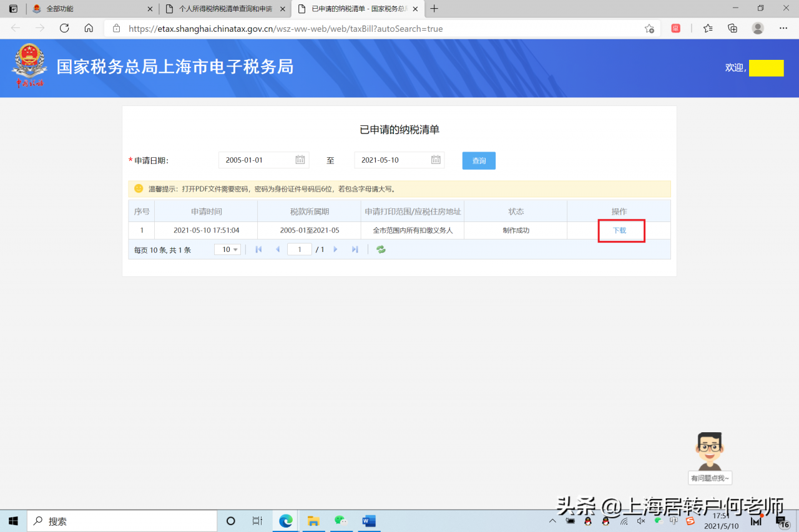Screen dimensions: 799x532
Task: Download the completed tax record via 下载 link
Action: 620,230
